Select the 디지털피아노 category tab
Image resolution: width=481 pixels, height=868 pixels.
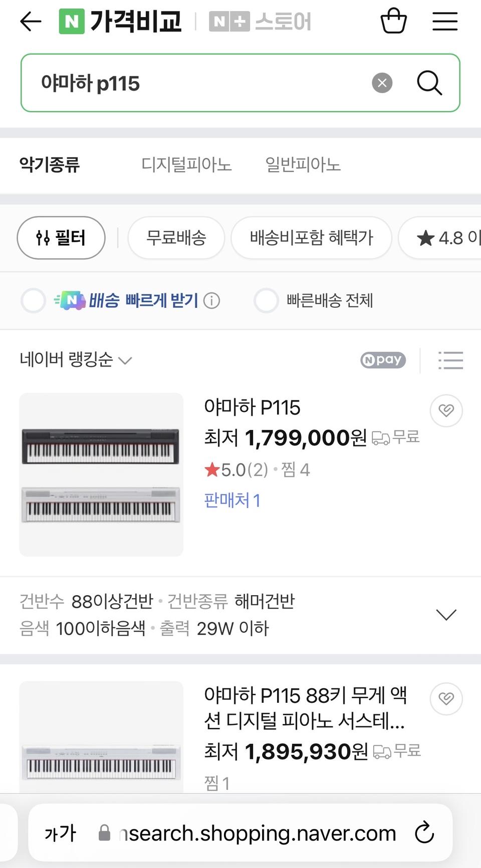tap(186, 164)
